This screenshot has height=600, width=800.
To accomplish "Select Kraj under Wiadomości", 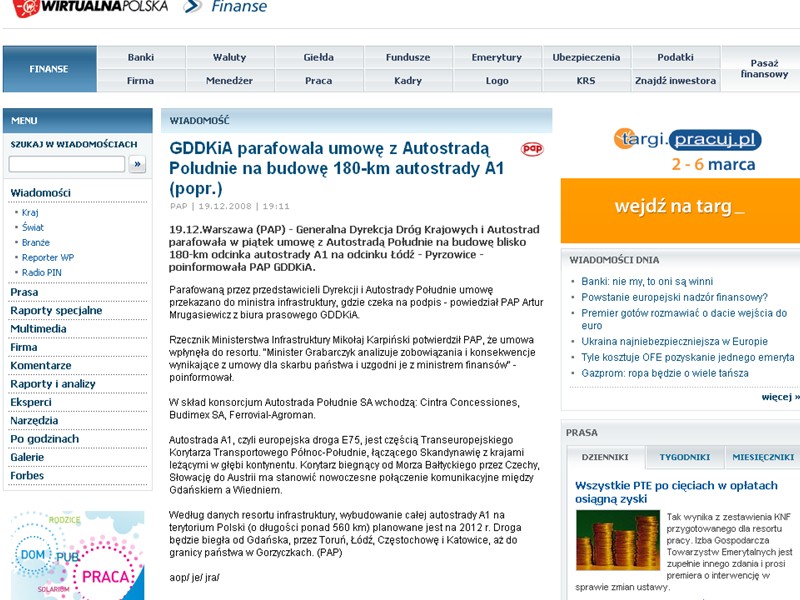I will click(30, 212).
